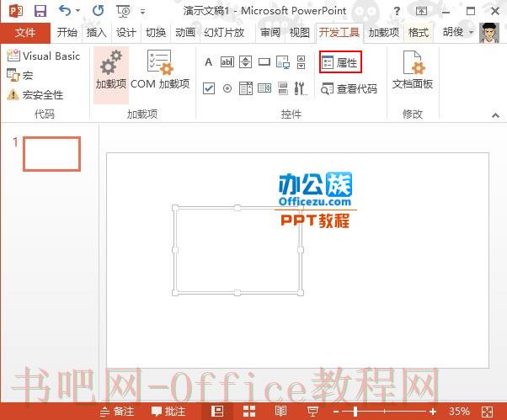Open the 属性 properties panel

tap(340, 62)
